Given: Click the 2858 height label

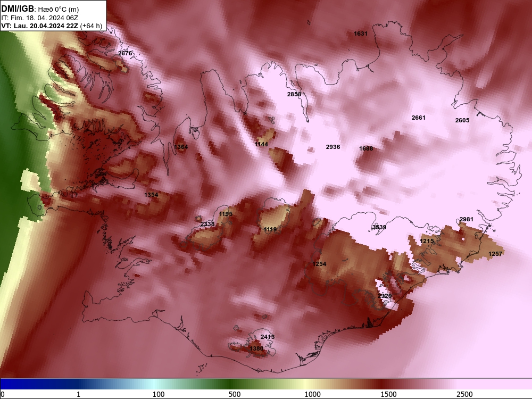Looking at the screenshot, I should pos(294,94).
